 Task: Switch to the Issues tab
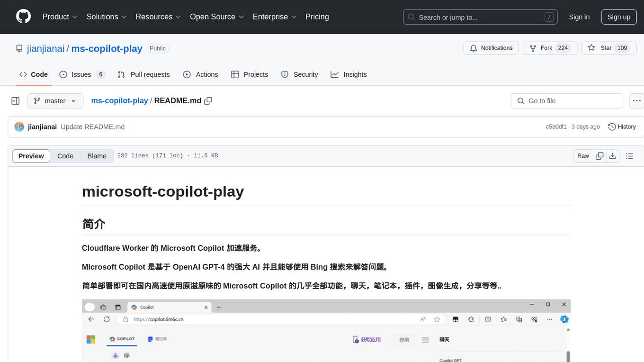click(x=82, y=74)
